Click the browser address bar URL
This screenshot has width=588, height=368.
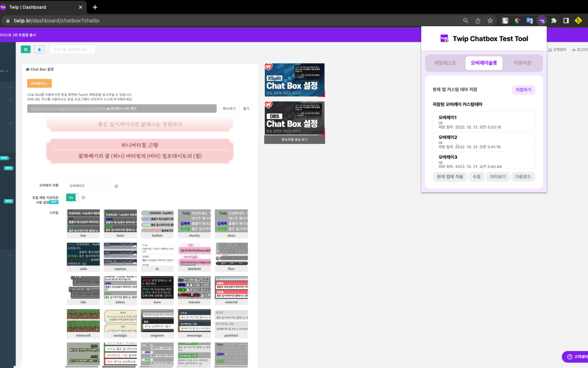[57, 21]
